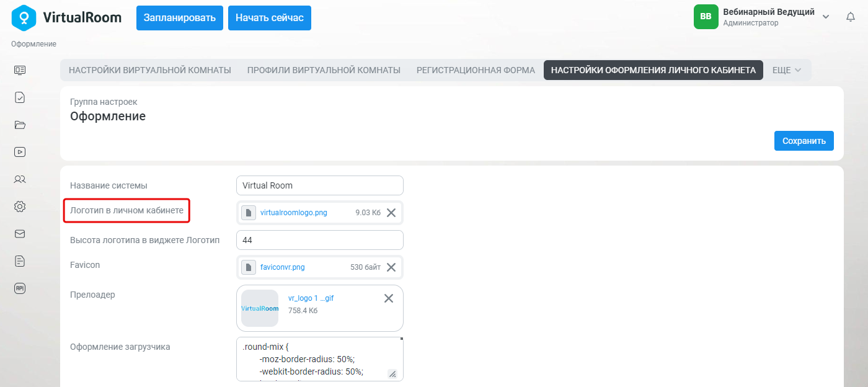Click the 758.4 Кб file size
Image resolution: width=868 pixels, height=387 pixels.
point(303,311)
